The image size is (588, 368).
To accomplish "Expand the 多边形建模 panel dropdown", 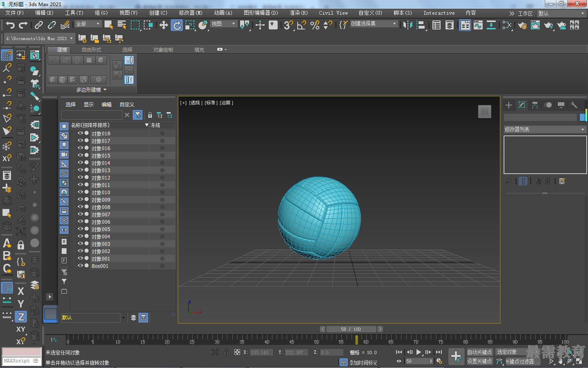I will (91, 90).
